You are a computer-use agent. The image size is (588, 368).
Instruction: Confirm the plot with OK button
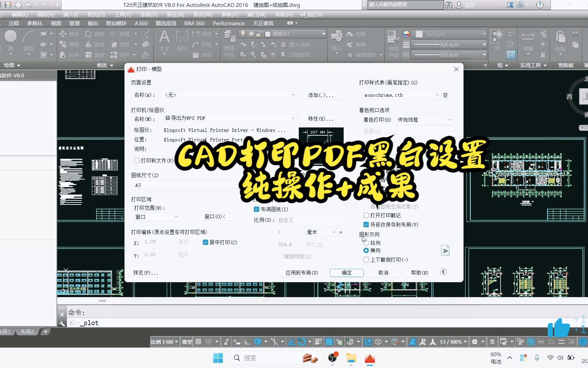347,273
